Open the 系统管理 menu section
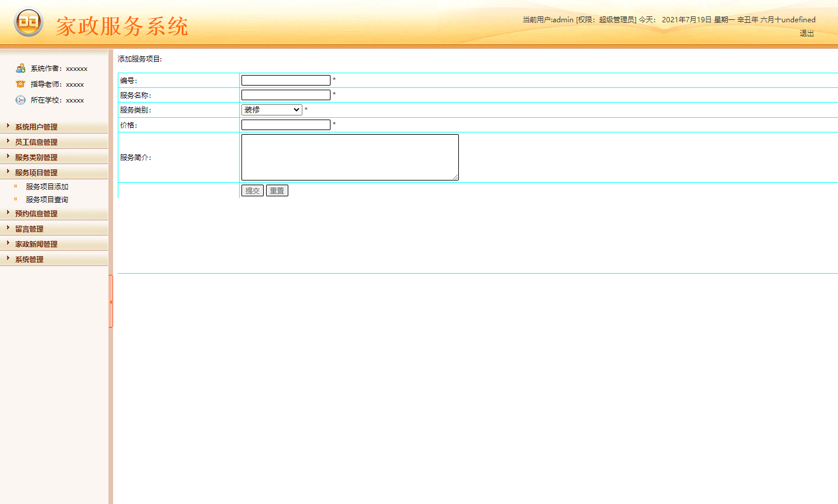This screenshot has height=504, width=838. coord(29,258)
